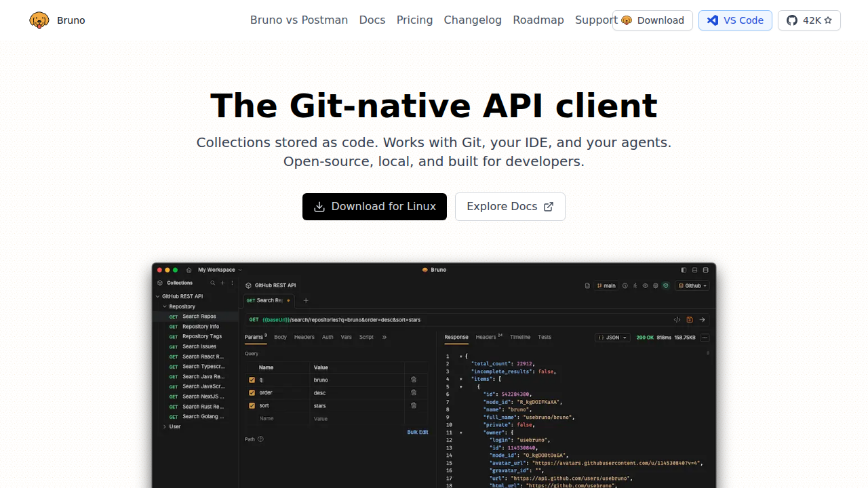
Task: Click the send request arrow icon
Action: (x=703, y=320)
